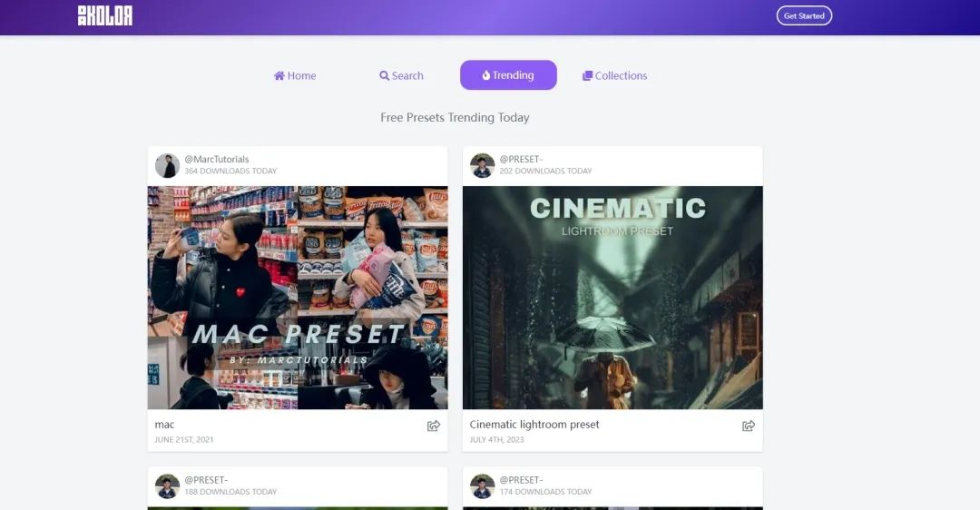
Task: Click the share icon on the Cinematic lightroom preset card
Action: [748, 426]
